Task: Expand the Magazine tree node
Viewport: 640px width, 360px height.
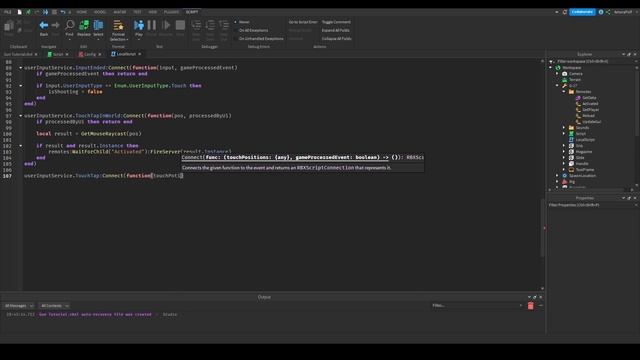Action: [x=564, y=152]
